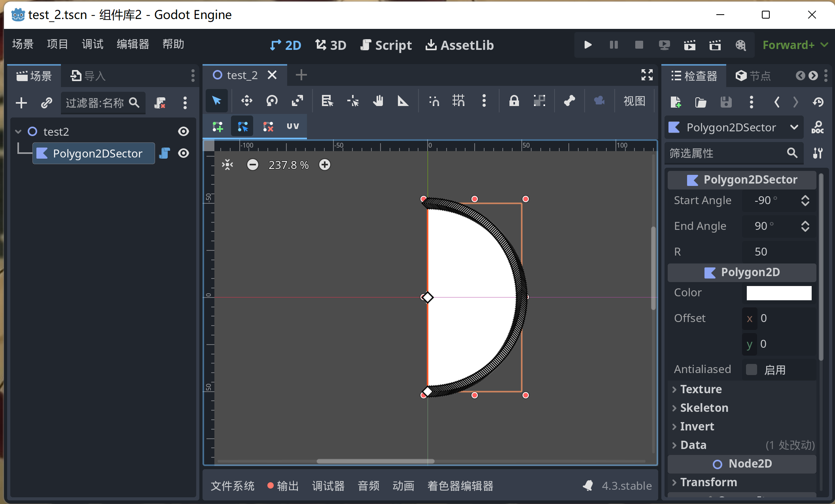835x504 pixels.
Task: Toggle Smart Snap icon
Action: point(434,101)
